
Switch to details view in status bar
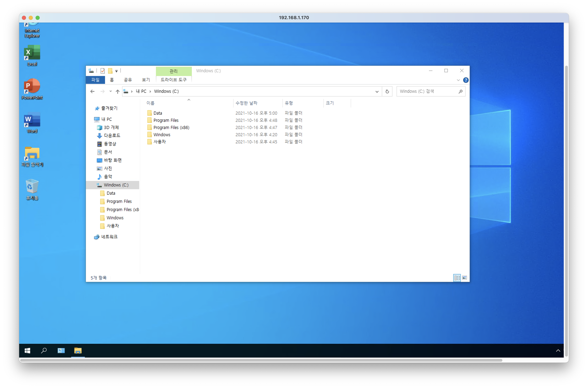[457, 278]
